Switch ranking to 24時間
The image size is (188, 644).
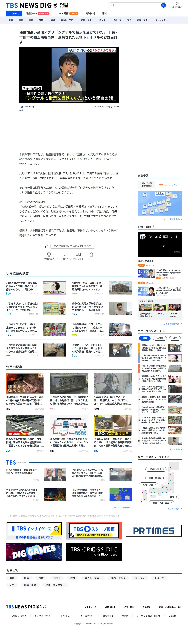(x=160, y=338)
